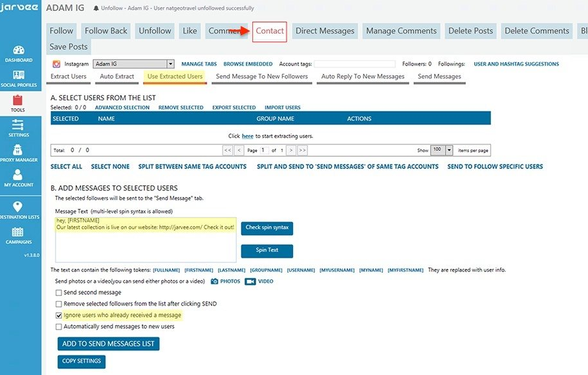
Task: Click SPLIT BETWEEN SAME TAG ACCOUNTS
Action: 192,166
